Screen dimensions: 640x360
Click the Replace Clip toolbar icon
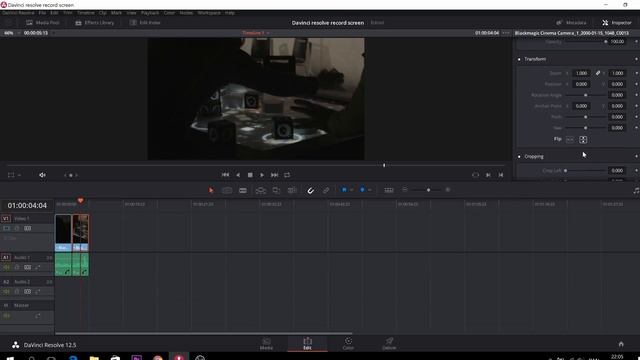292,190
